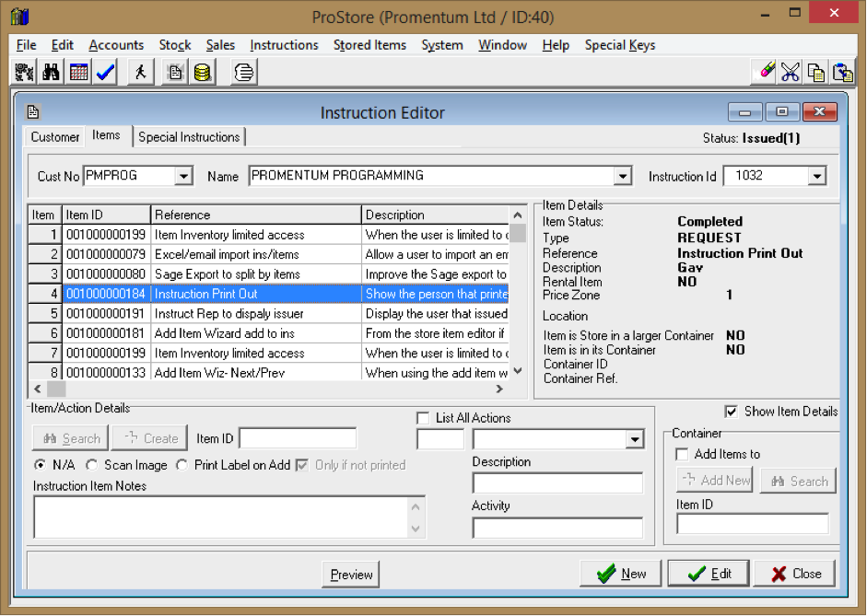Click the Create button in Item/Action Details
The height and width of the screenshot is (616, 867).
[x=150, y=438]
